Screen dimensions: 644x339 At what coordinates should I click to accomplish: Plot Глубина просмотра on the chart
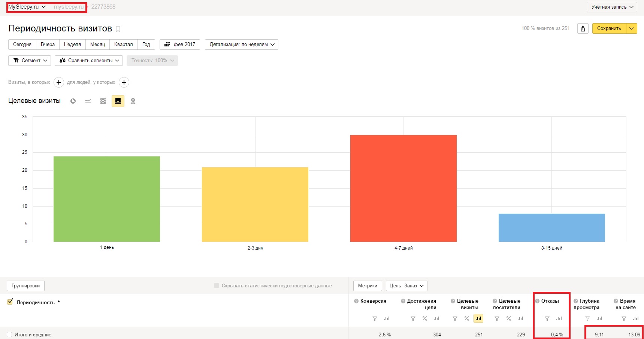tap(599, 319)
